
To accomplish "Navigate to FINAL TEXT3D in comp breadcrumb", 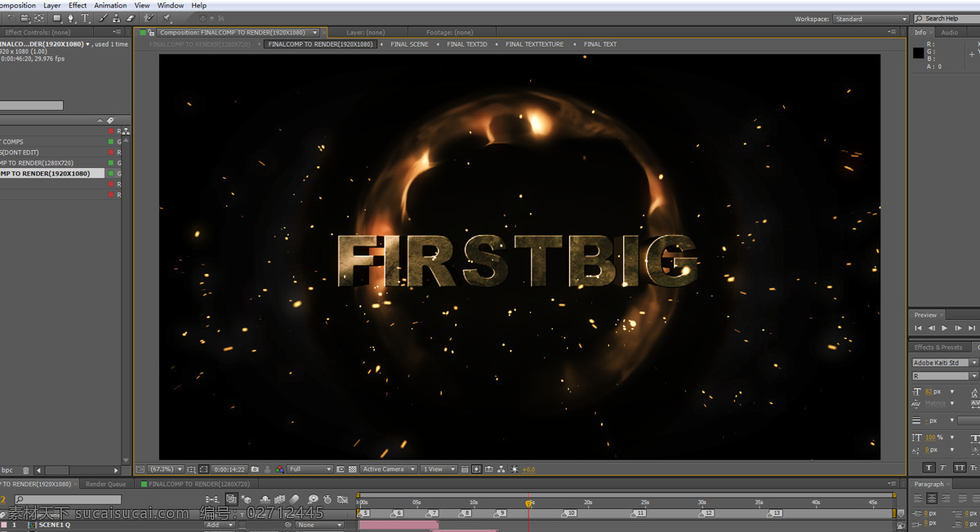I will coord(467,44).
